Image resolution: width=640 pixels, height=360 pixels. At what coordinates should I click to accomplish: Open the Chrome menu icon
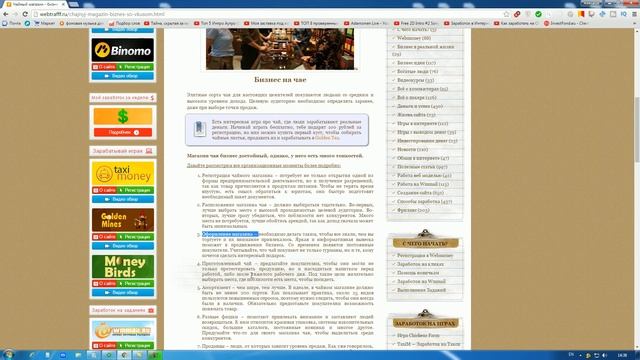coord(634,14)
